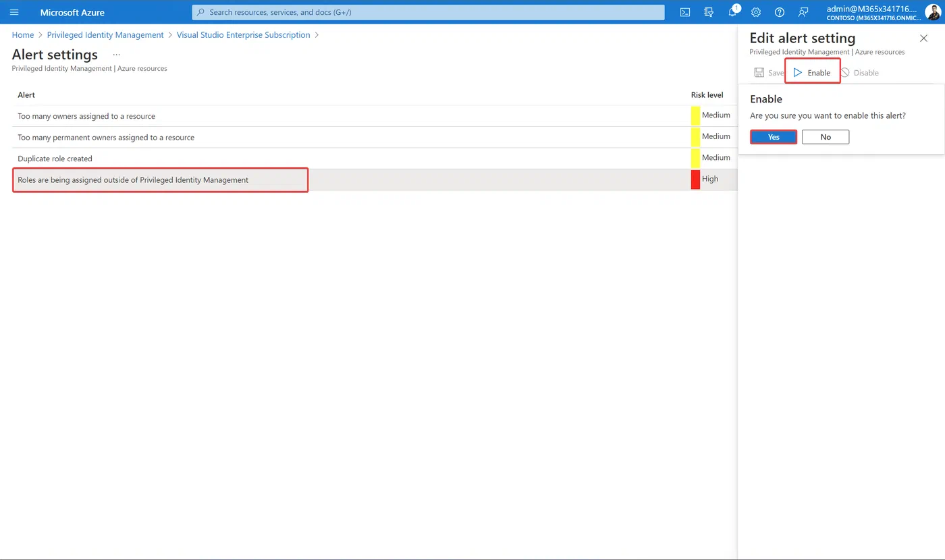The image size is (945, 560).
Task: Focus the Search resources, services, and docs box
Action: 428,12
